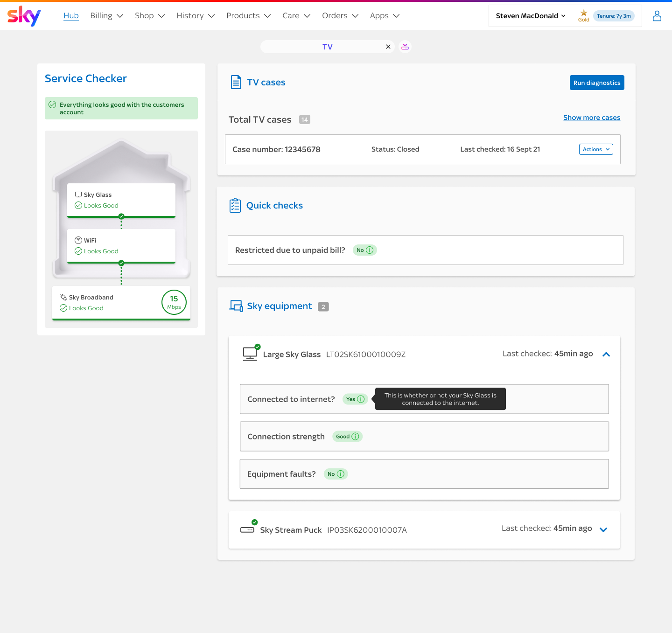Click the Sky equipment heading
Image resolution: width=672 pixels, height=633 pixels.
pos(280,306)
